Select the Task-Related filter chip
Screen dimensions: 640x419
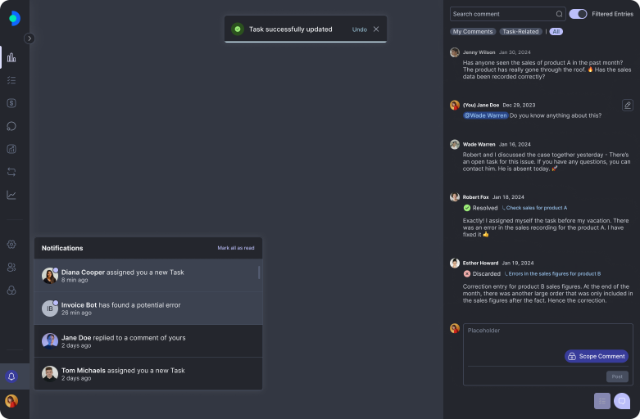(521, 32)
